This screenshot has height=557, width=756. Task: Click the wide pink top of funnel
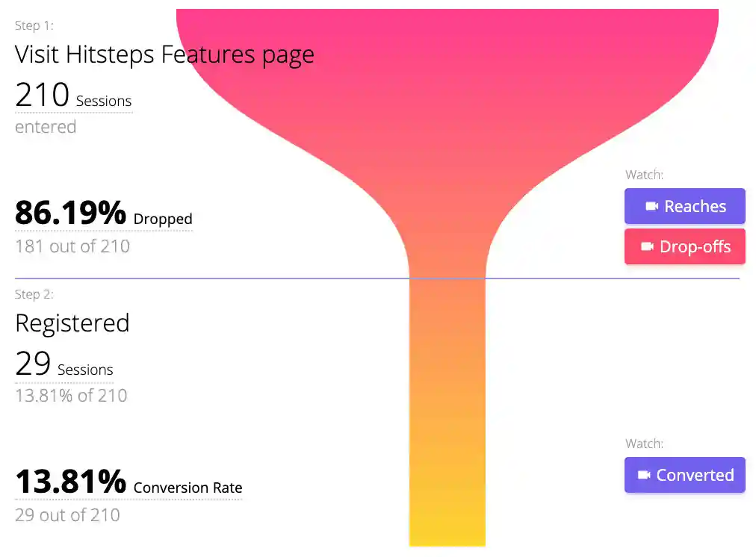pos(447,60)
